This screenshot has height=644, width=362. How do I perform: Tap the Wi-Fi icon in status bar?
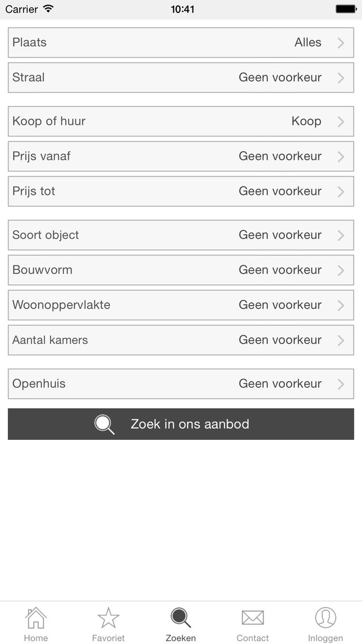48,9
